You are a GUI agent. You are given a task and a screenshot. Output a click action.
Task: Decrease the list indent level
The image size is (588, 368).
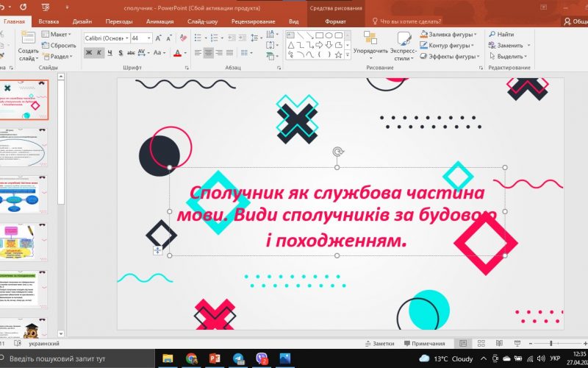(x=232, y=38)
